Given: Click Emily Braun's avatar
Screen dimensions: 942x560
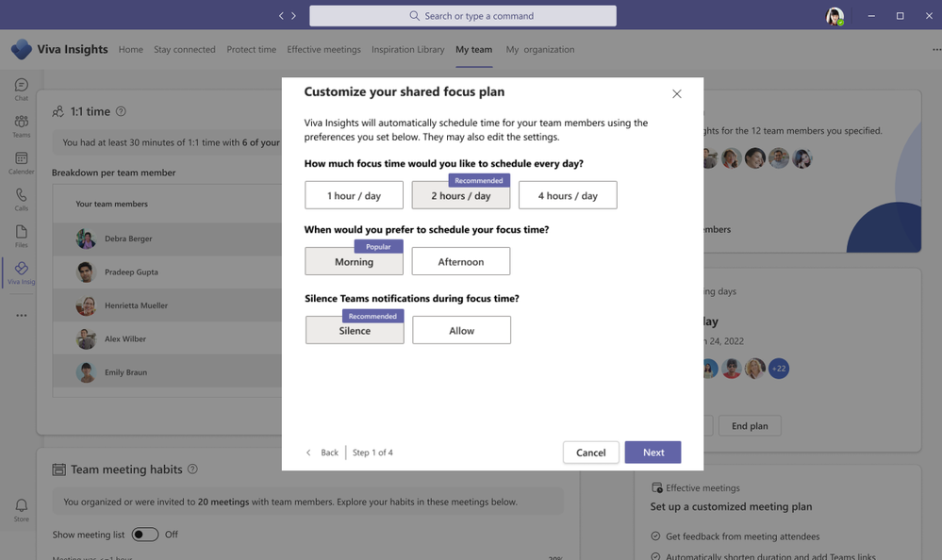Looking at the screenshot, I should tap(86, 372).
